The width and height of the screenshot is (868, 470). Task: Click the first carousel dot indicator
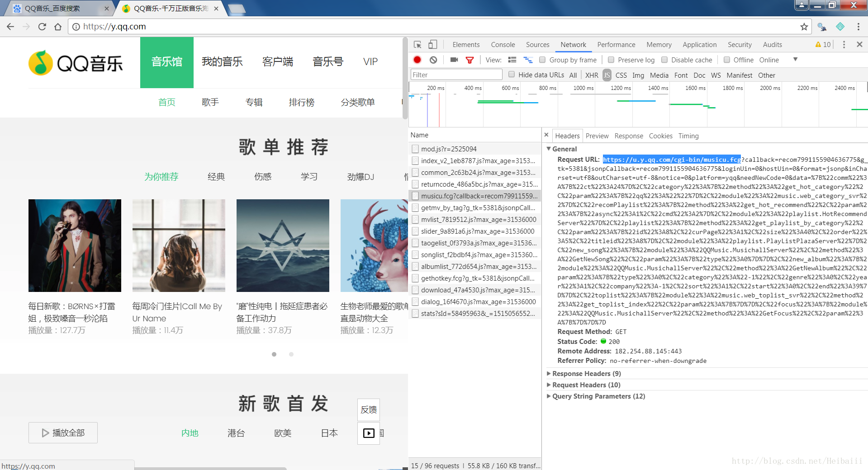(x=274, y=354)
